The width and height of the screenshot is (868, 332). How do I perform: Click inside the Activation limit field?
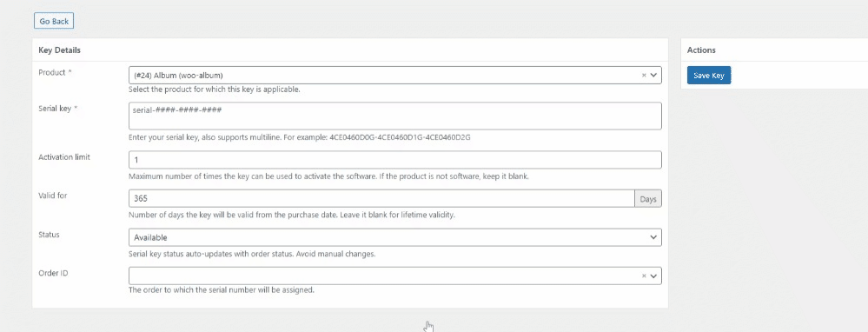pos(394,160)
